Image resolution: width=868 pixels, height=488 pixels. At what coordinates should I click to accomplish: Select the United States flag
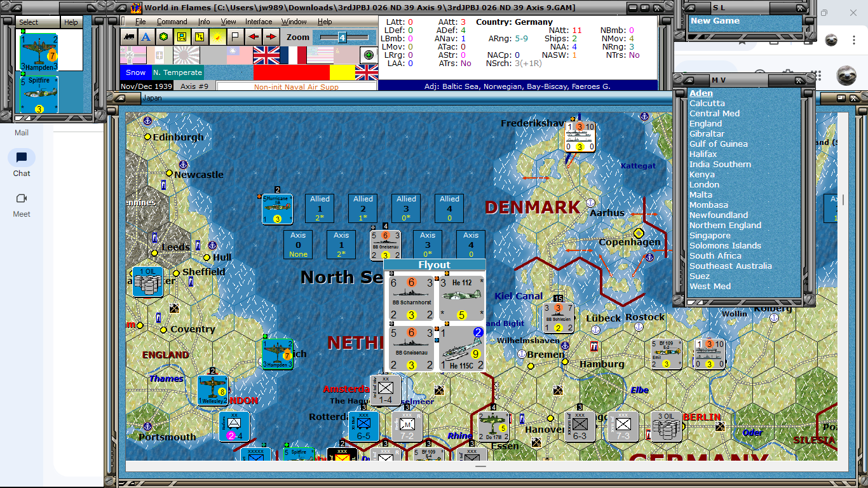point(320,55)
